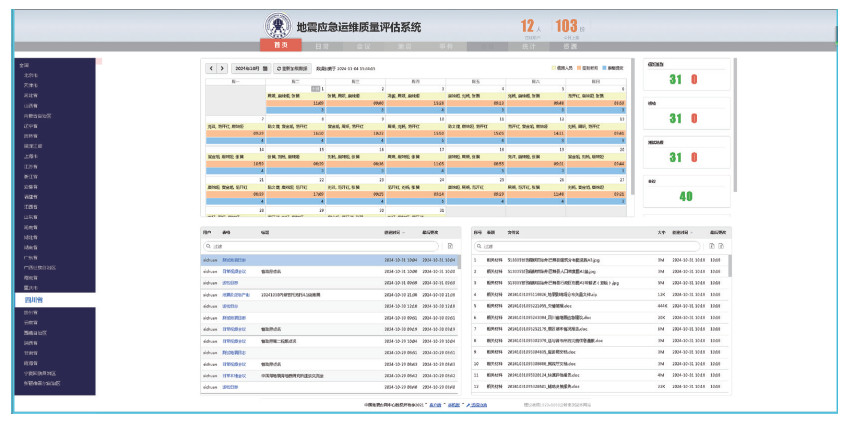Go to previous month with left arrow
The image size is (847, 422).
tap(211, 69)
